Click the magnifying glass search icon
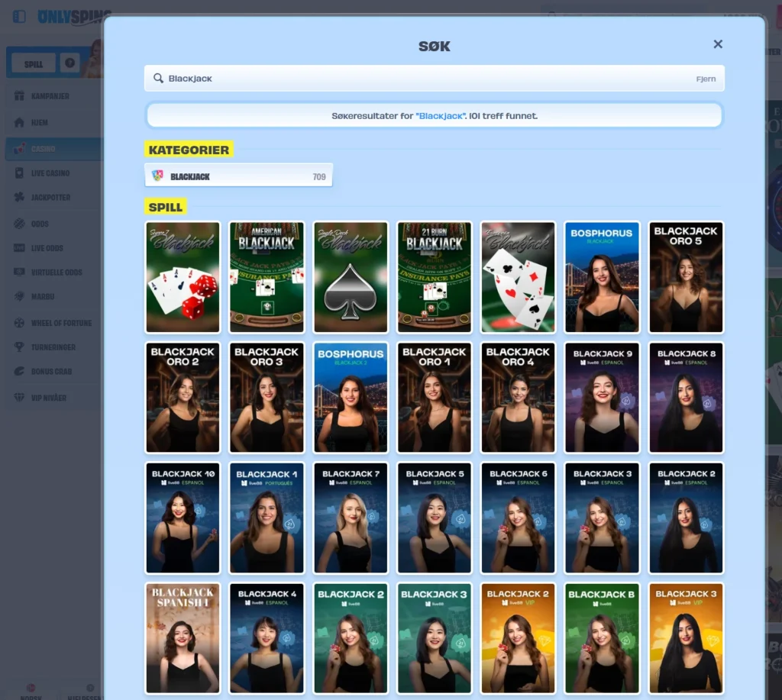Image resolution: width=782 pixels, height=700 pixels. click(158, 79)
